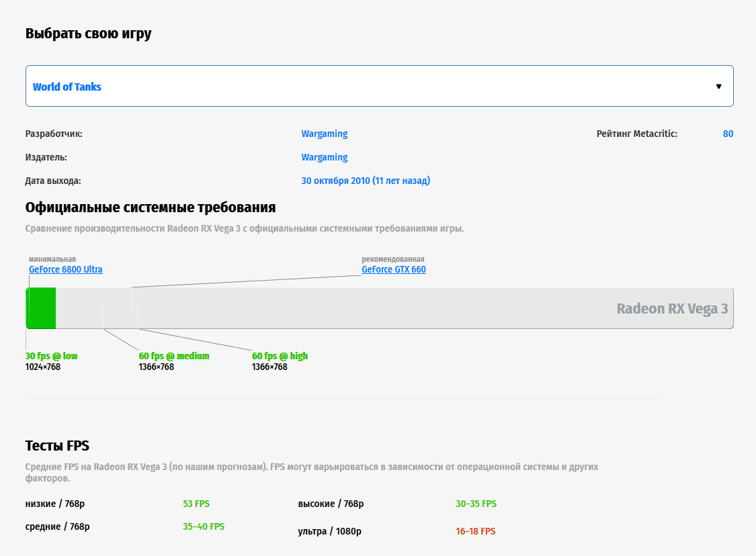756x556 pixels.
Task: Click the 'Тесты FPS' heading
Action: (x=57, y=446)
